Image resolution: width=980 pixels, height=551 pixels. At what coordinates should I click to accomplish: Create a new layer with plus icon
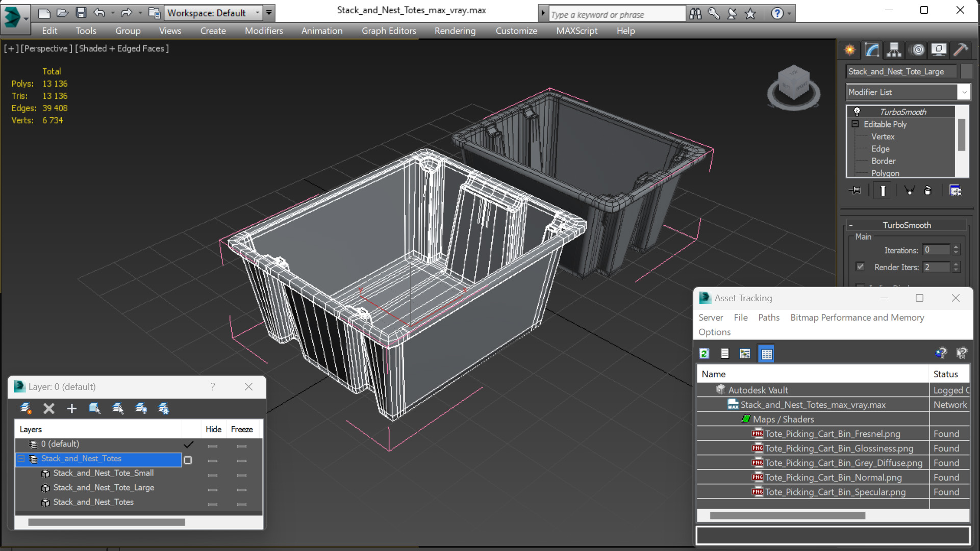[x=71, y=408]
